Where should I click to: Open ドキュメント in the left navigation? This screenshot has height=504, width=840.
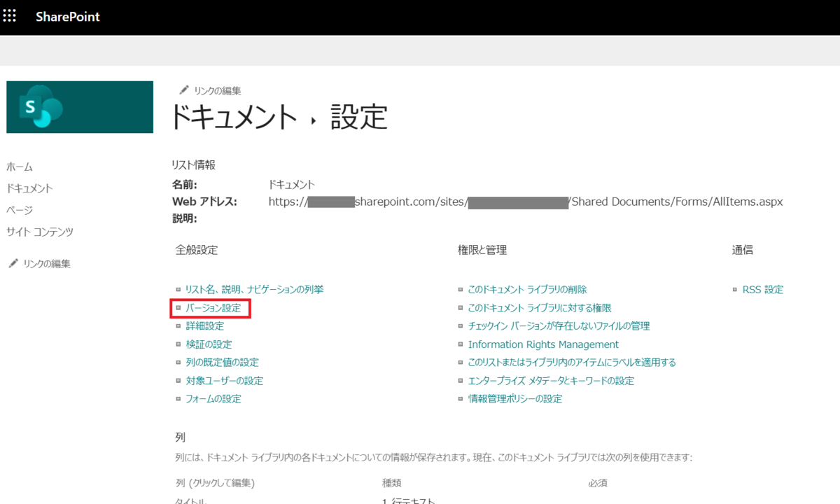pos(29,188)
